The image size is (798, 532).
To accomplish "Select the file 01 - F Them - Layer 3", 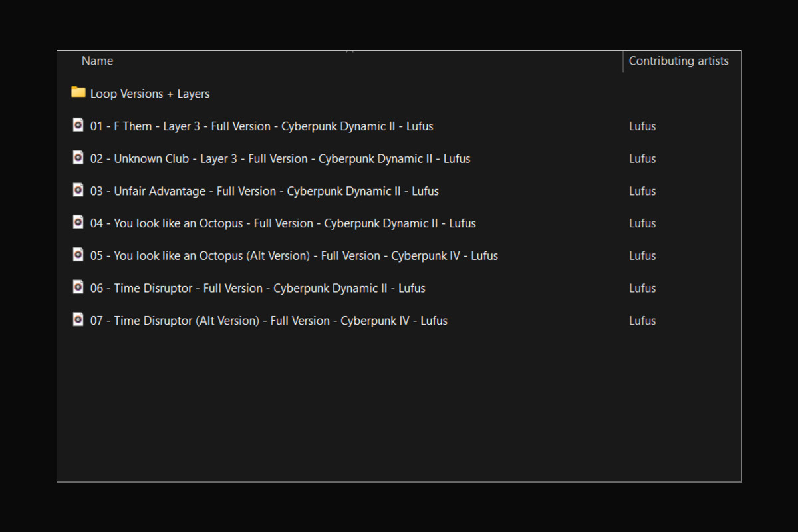I will coord(261,126).
